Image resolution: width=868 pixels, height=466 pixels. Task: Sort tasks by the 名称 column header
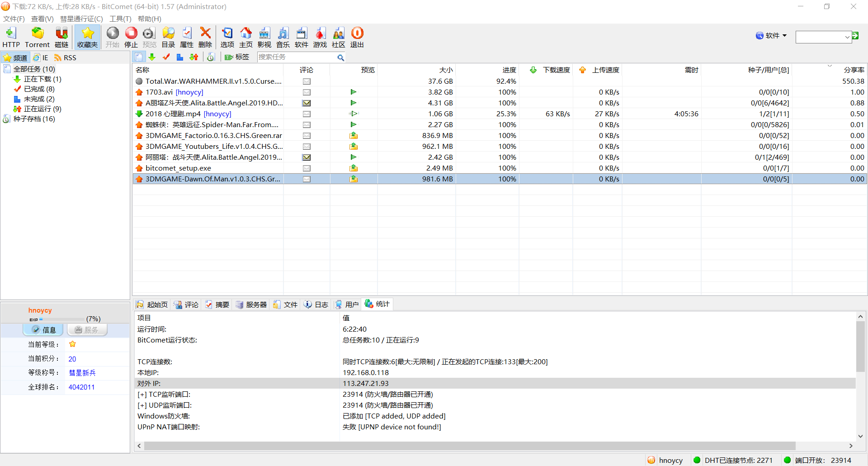[208, 70]
